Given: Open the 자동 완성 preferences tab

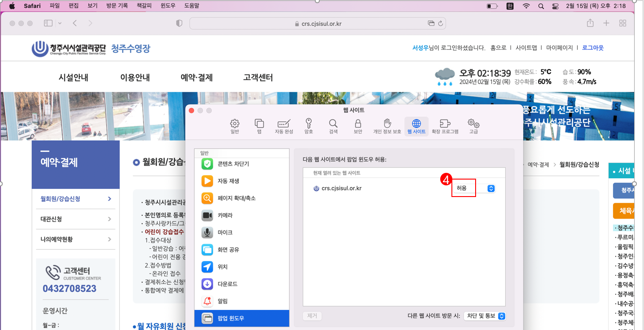Looking at the screenshot, I should click(x=284, y=126).
